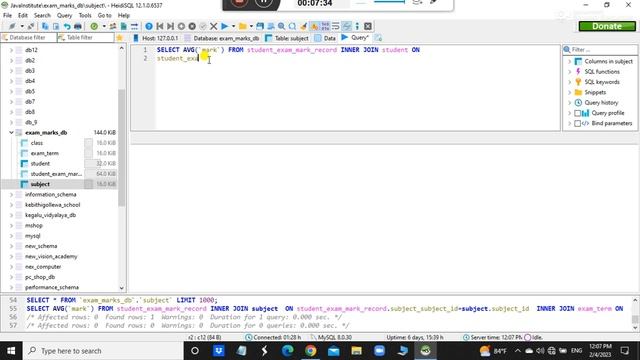Click the disconnect session icon
640x360 pixels.
tap(31, 26)
